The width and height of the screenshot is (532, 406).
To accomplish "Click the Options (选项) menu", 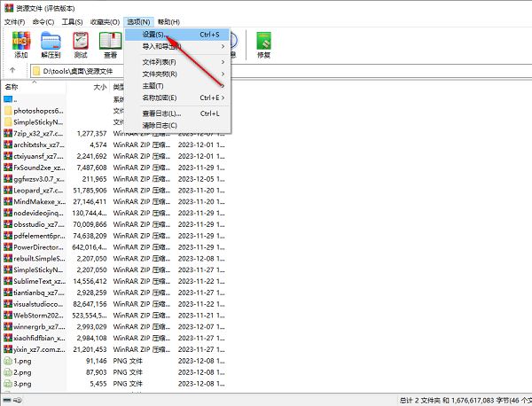I will tap(138, 22).
